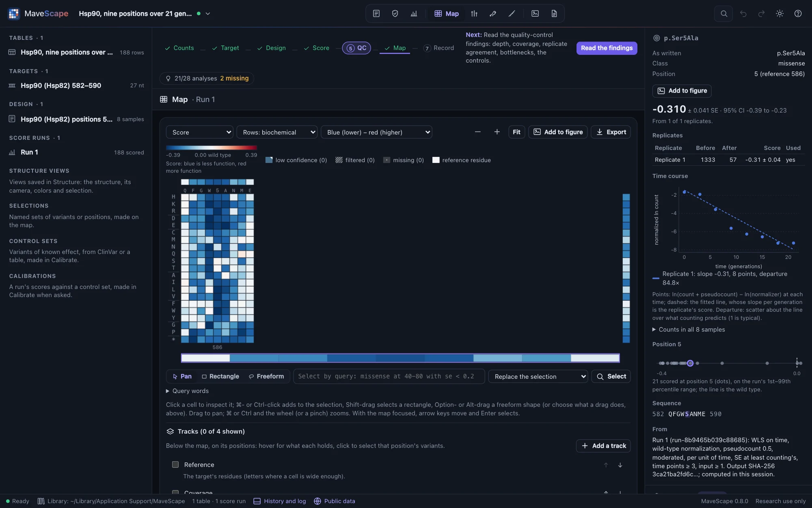Viewport: 812px width, 508px height.
Task: Zoom in the map with plus icon
Action: click(497, 132)
